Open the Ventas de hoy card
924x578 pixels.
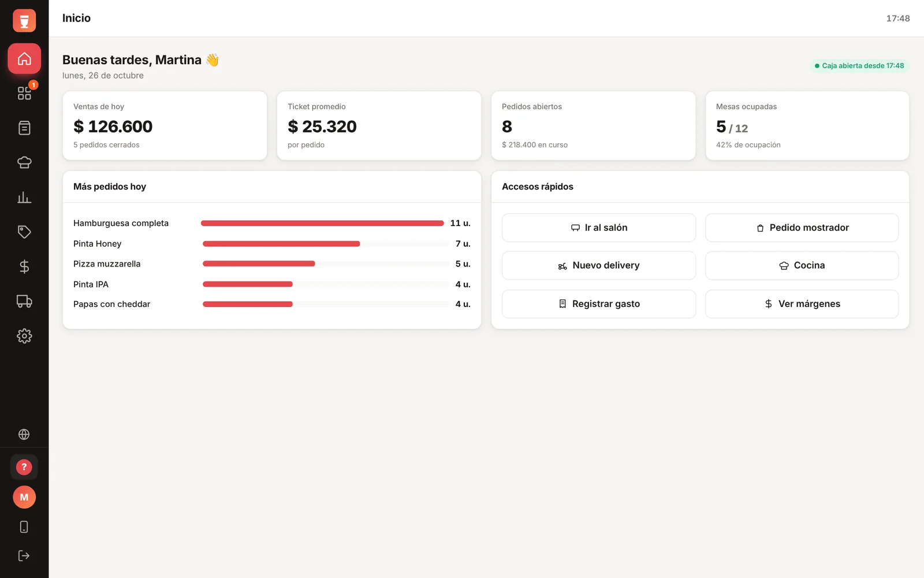point(165,125)
